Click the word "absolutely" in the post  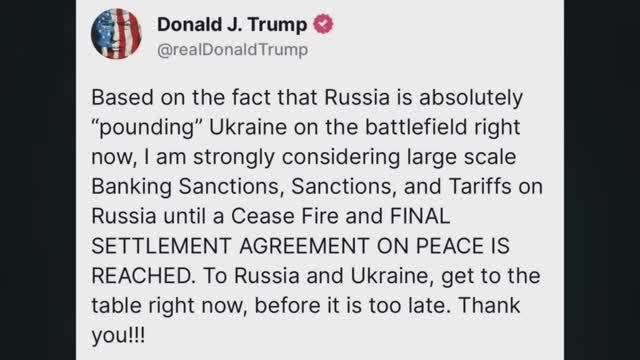point(471,98)
